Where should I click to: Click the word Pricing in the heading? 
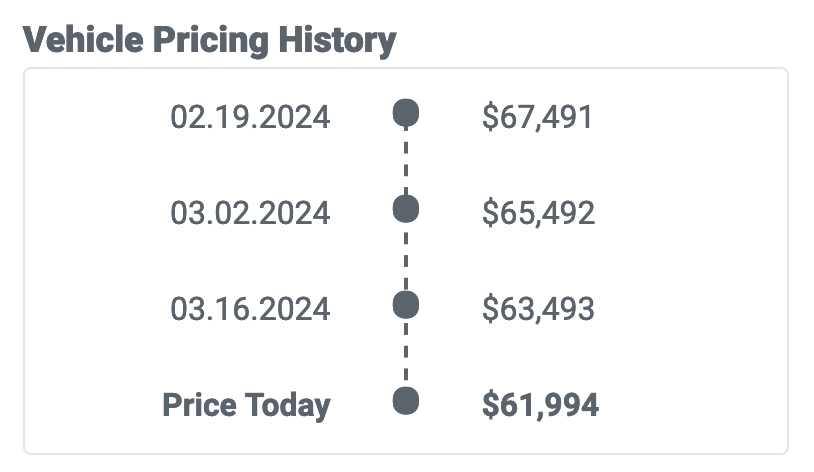coord(211,42)
